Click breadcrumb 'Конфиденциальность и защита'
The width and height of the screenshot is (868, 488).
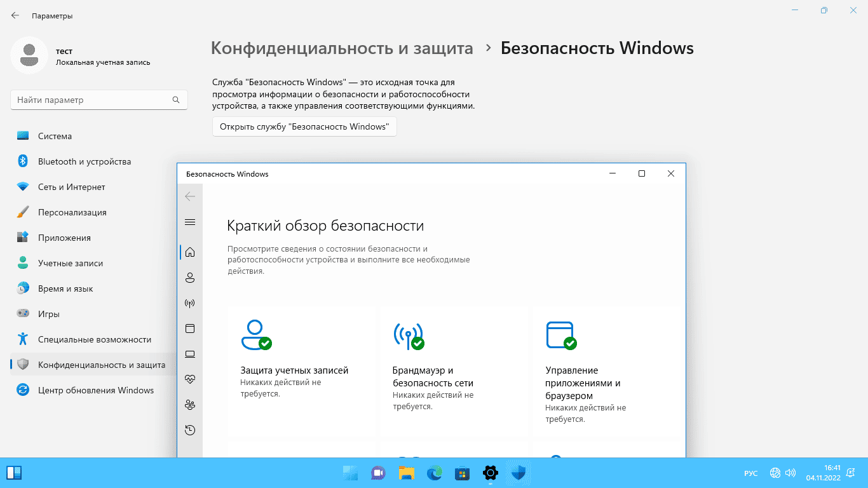(x=342, y=48)
